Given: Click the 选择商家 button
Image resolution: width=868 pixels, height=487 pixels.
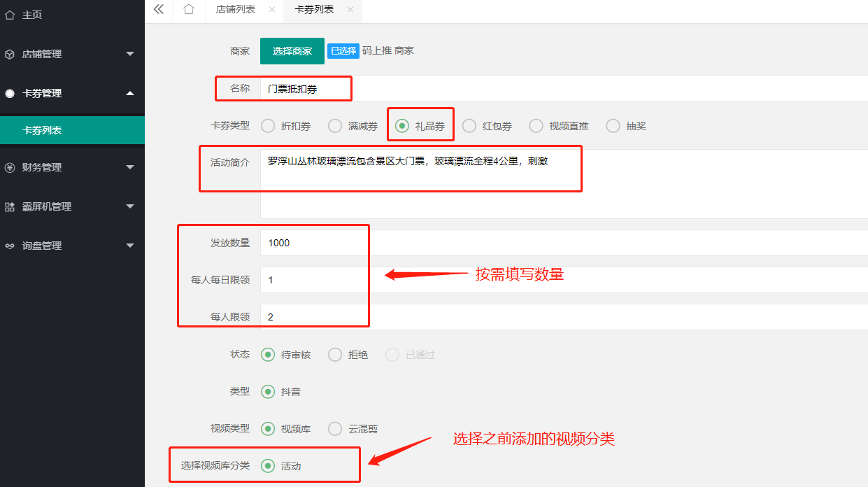Looking at the screenshot, I should click(x=292, y=51).
